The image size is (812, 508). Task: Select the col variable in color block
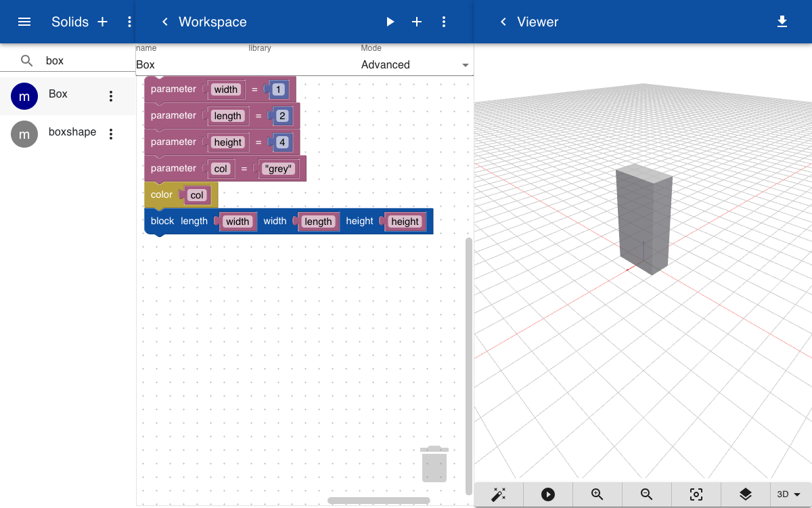(x=197, y=195)
